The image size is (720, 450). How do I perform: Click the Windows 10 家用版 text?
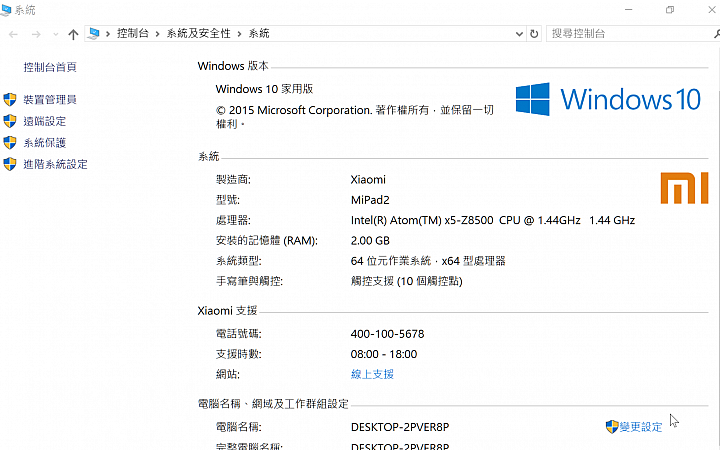pyautogui.click(x=264, y=89)
